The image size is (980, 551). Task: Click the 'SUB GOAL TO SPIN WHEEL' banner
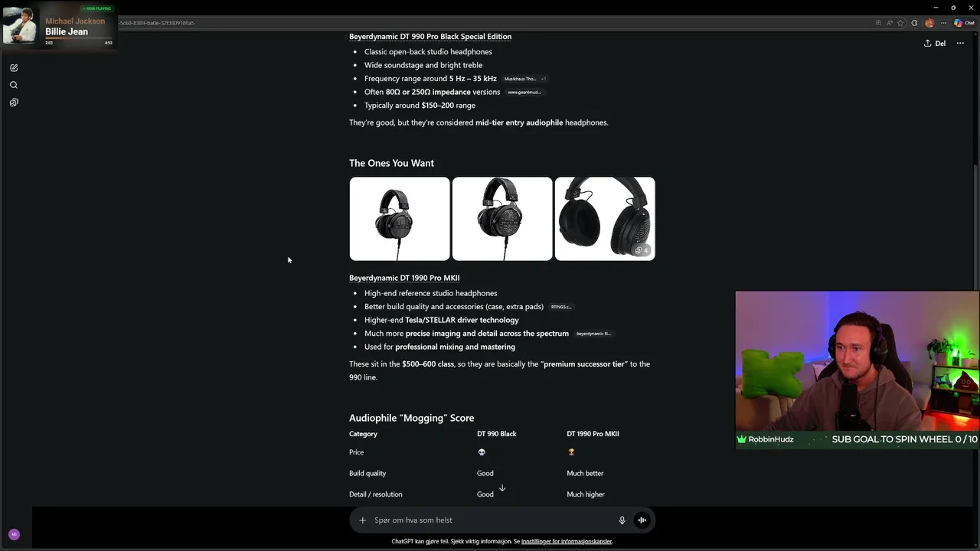tap(904, 439)
